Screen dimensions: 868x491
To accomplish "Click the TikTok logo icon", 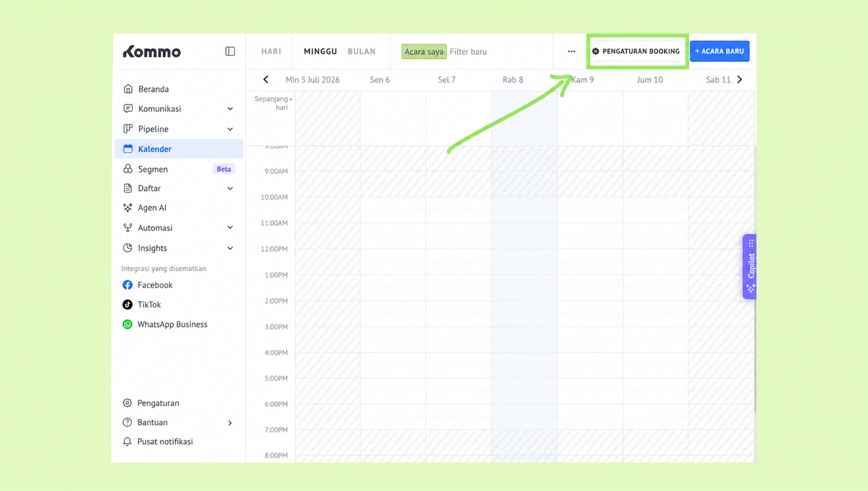I will click(x=127, y=304).
